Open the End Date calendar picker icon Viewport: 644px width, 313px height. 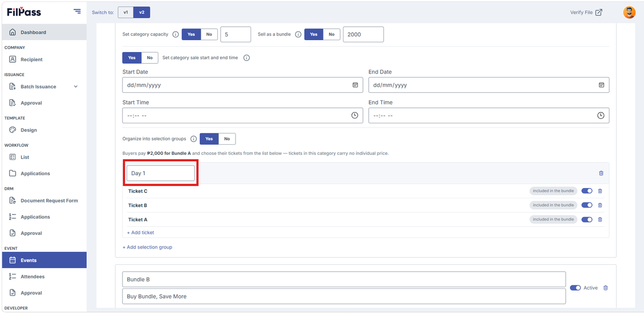601,85
